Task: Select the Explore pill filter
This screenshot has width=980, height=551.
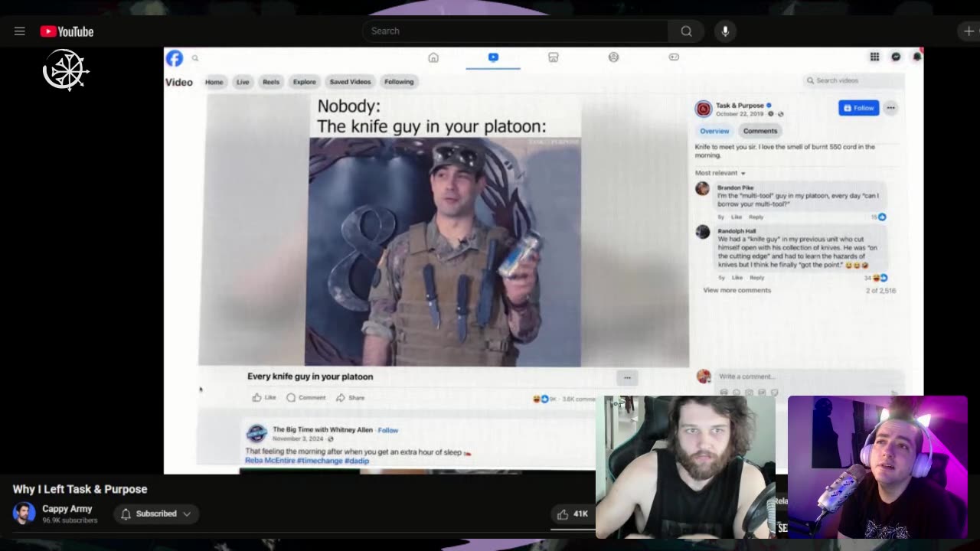Action: pyautogui.click(x=304, y=82)
